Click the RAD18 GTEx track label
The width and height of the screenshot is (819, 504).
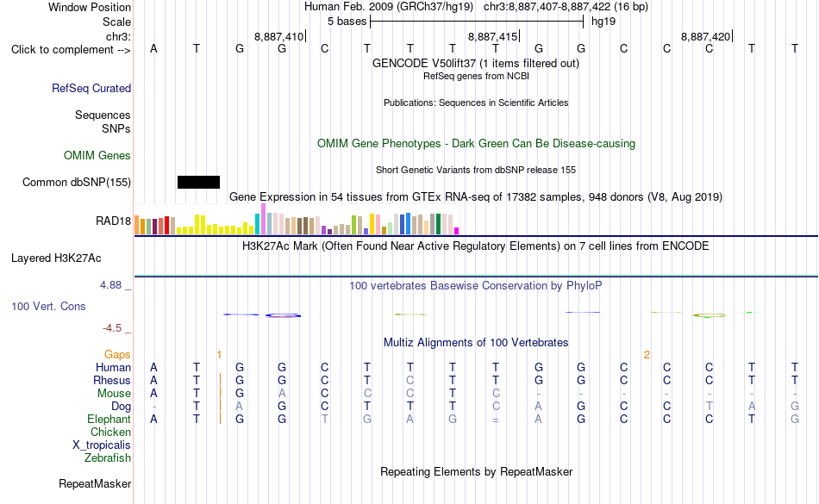point(113,221)
